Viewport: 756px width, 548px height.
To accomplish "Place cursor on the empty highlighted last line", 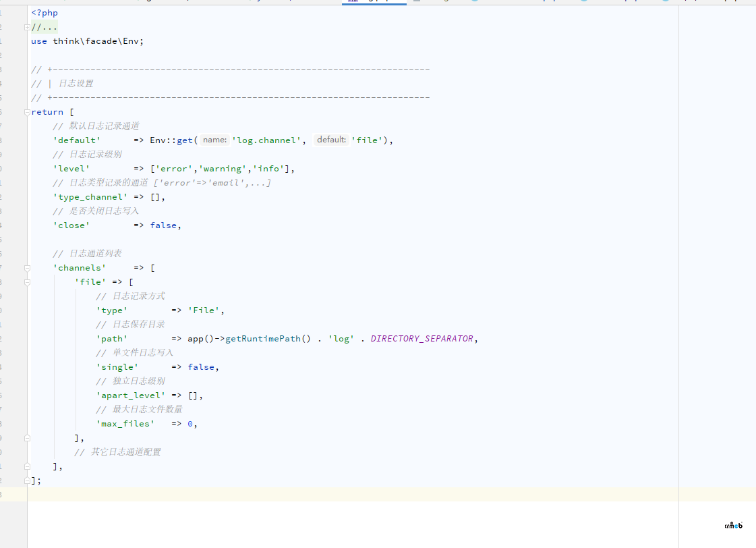I will (270, 495).
